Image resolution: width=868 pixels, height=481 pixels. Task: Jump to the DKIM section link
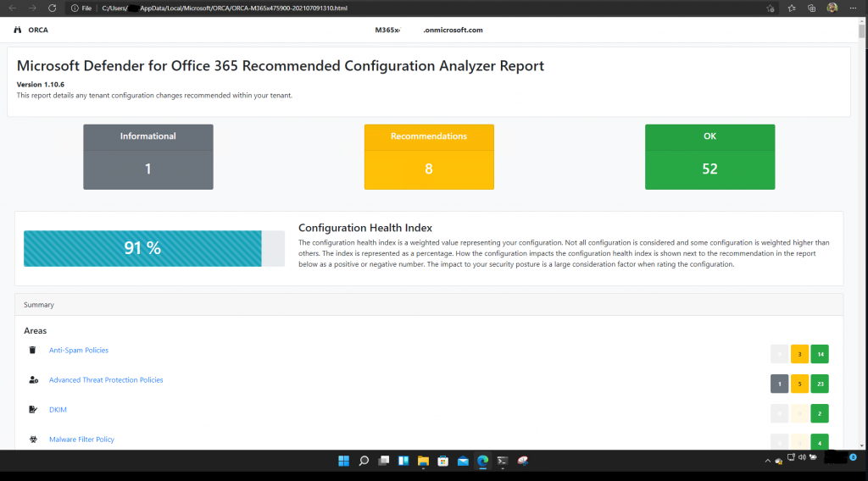pyautogui.click(x=58, y=410)
